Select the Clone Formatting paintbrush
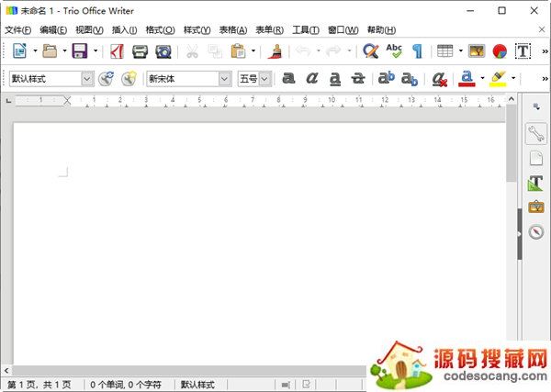Image resolution: width=551 pixels, height=392 pixels. (275, 51)
